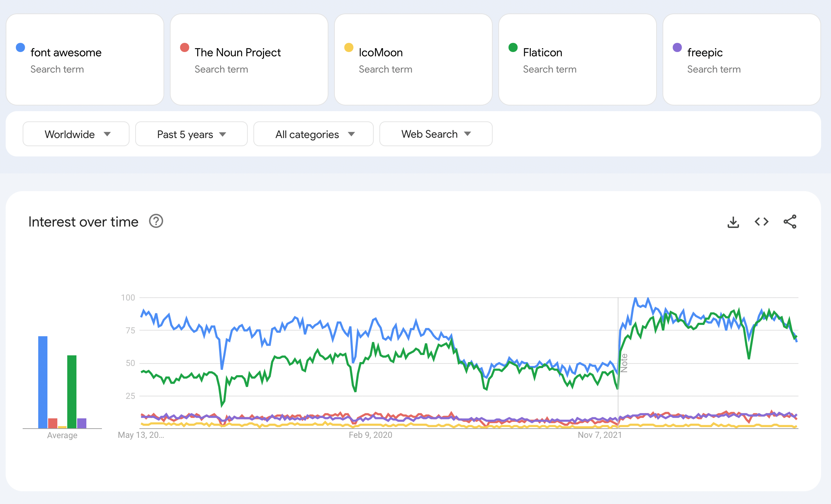Screen dimensions: 831x504
Task: Click the 100 y-axis value
Action: coord(128,298)
